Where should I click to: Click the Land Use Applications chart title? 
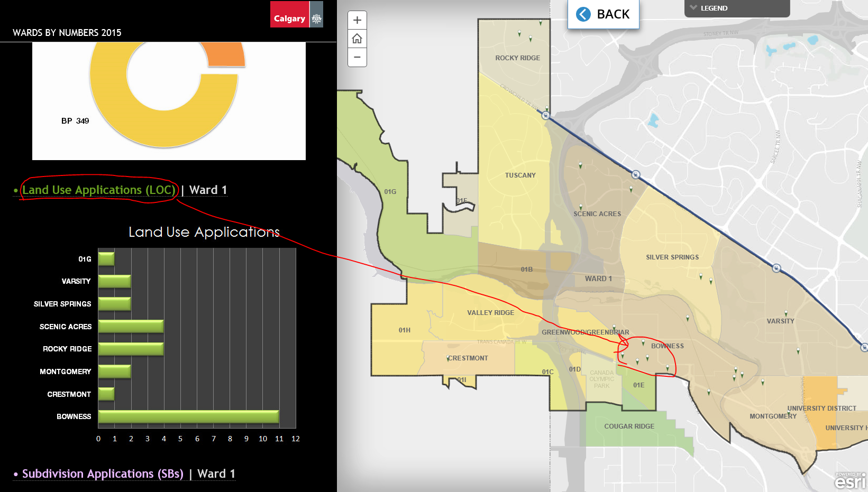[x=204, y=232]
